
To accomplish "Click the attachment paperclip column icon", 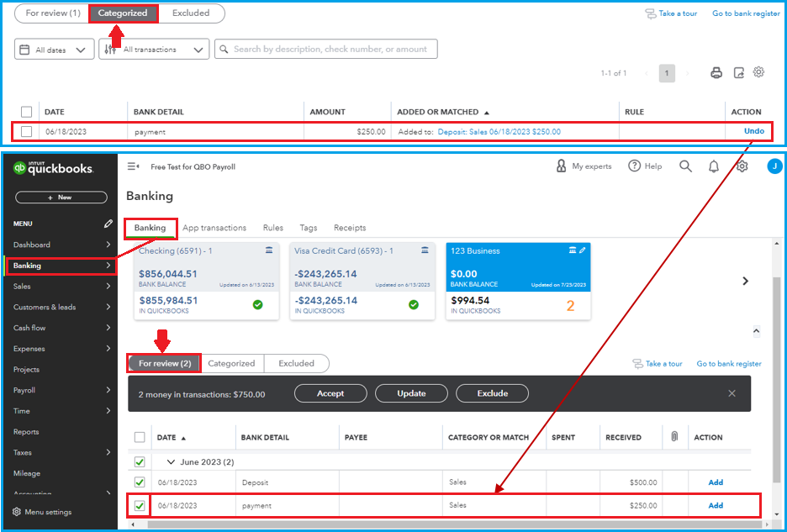I will (x=674, y=437).
